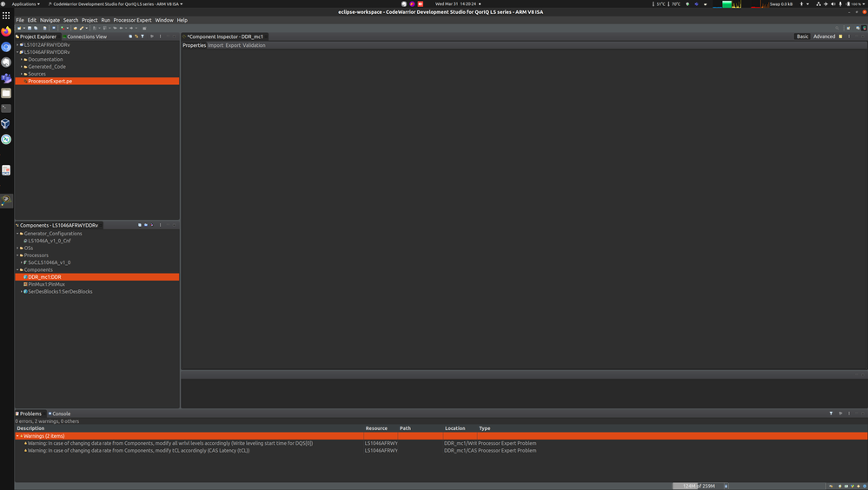Open the File menu
The width and height of the screenshot is (868, 490).
(20, 20)
